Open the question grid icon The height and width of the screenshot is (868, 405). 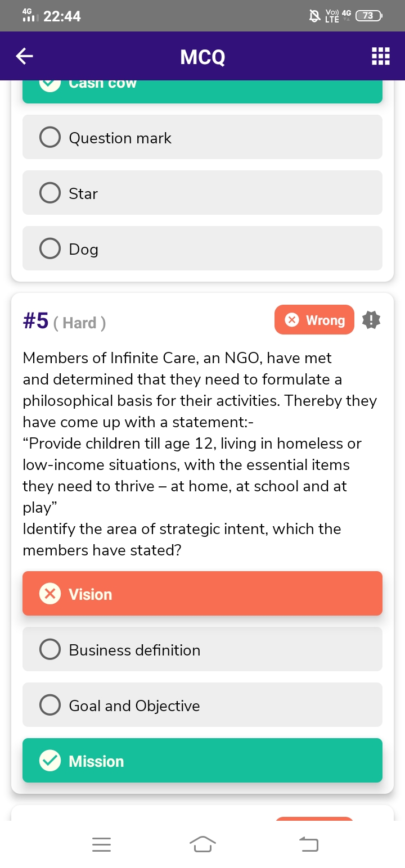(x=381, y=56)
